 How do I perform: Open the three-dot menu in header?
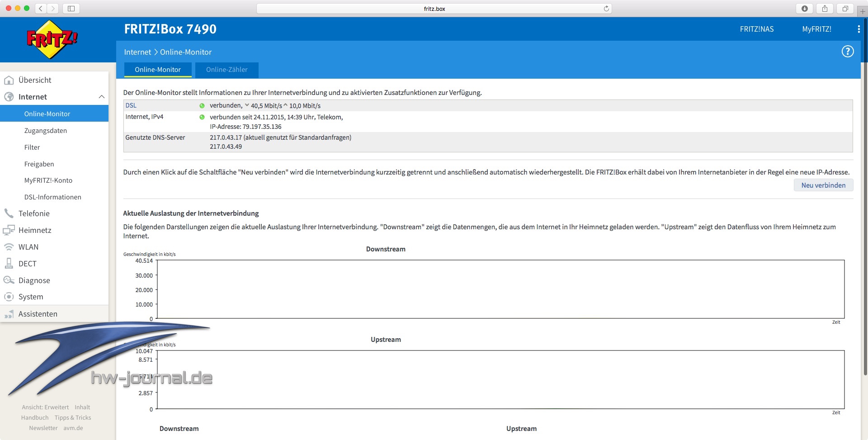859,29
